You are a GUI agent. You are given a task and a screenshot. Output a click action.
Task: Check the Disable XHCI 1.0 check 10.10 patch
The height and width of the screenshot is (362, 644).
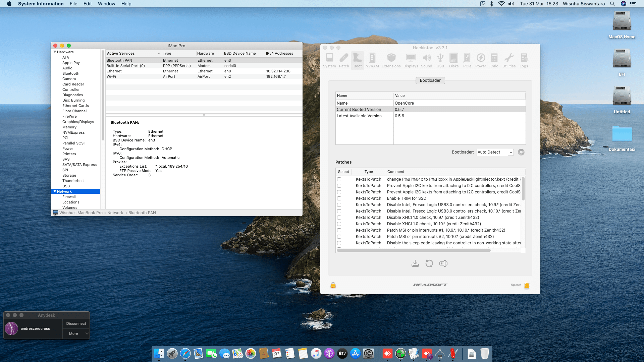coord(339,224)
